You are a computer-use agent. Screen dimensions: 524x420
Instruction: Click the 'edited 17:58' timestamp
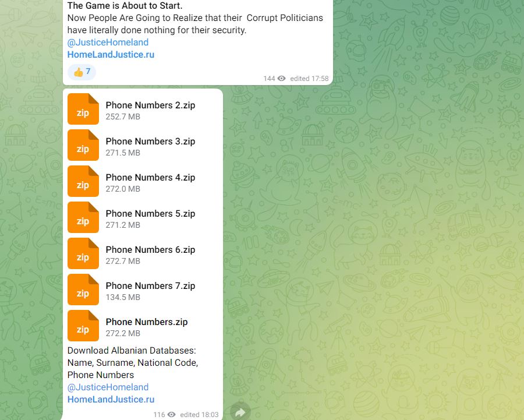click(310, 79)
